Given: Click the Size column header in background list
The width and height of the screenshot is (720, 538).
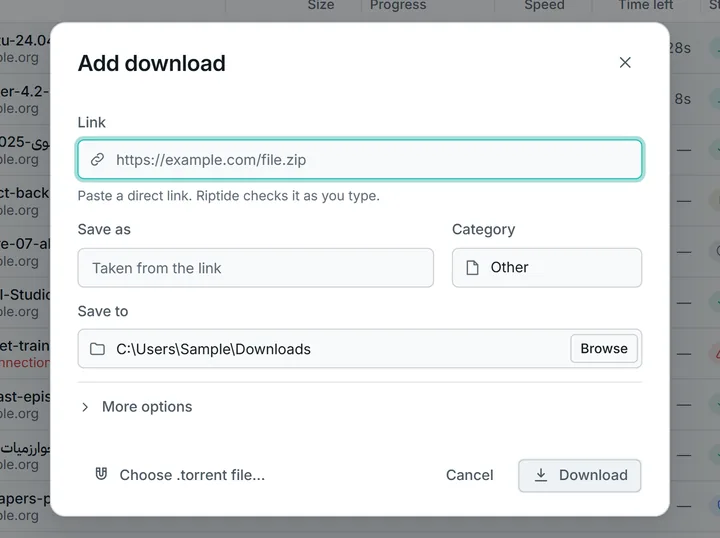Looking at the screenshot, I should [321, 5].
